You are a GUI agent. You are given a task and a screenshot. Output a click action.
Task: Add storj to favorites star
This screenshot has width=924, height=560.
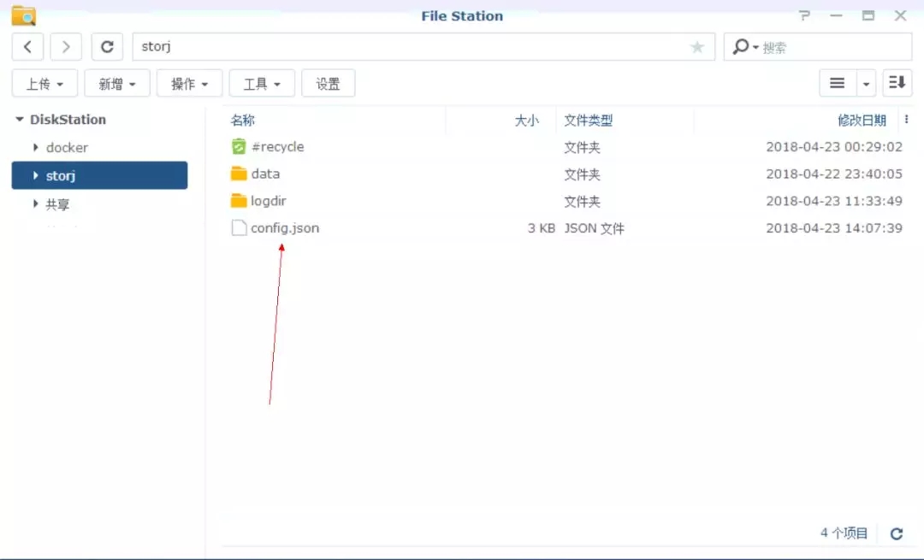click(x=697, y=46)
